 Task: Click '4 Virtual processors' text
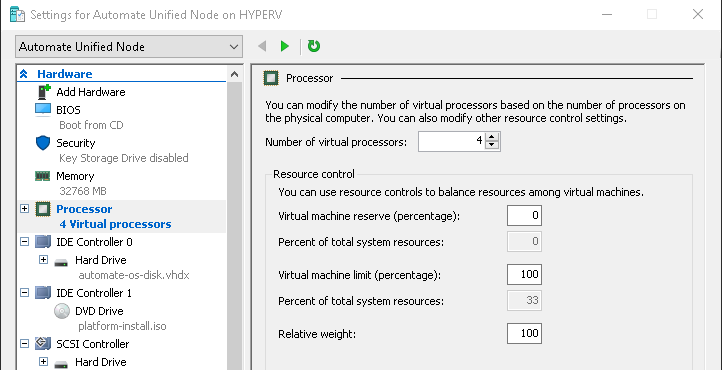pyautogui.click(x=115, y=224)
